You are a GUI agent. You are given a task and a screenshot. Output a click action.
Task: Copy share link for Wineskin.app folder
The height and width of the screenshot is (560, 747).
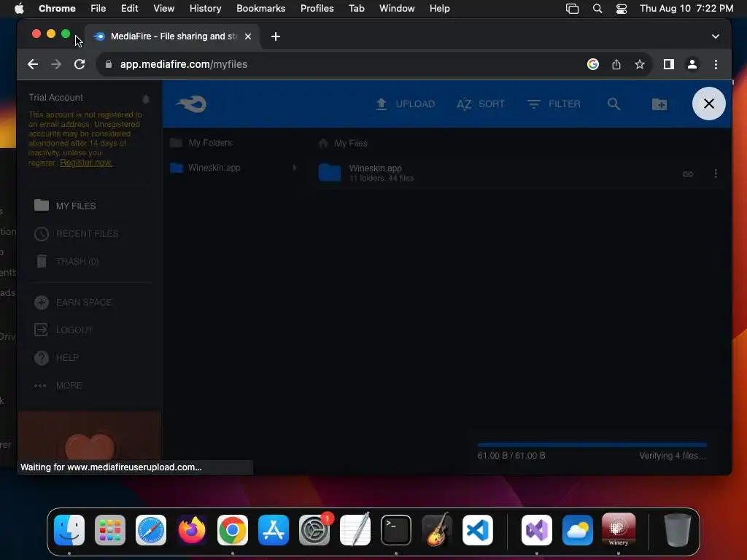(688, 174)
